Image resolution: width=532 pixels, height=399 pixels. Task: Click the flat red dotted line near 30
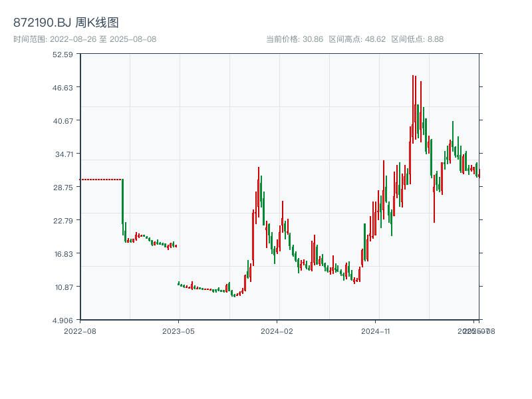click(x=100, y=180)
